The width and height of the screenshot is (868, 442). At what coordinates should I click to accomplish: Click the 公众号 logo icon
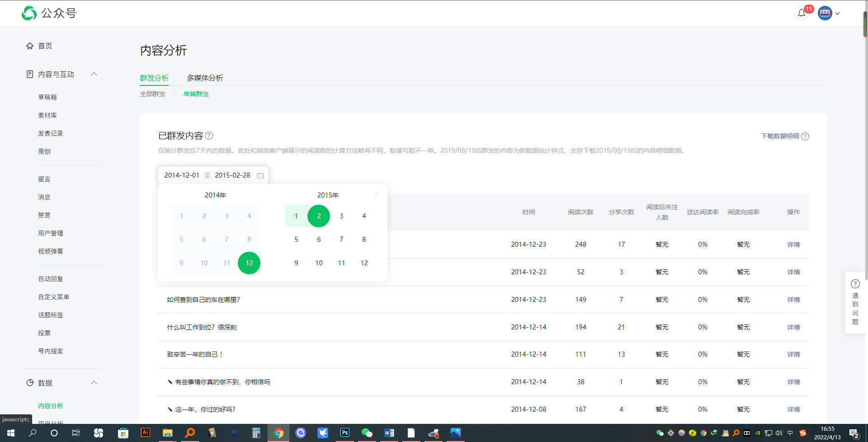(x=29, y=13)
